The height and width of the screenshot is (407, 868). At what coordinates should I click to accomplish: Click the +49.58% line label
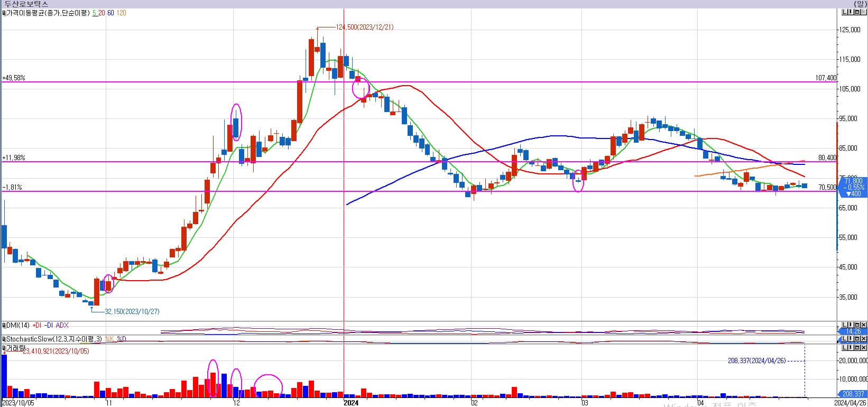tap(14, 78)
